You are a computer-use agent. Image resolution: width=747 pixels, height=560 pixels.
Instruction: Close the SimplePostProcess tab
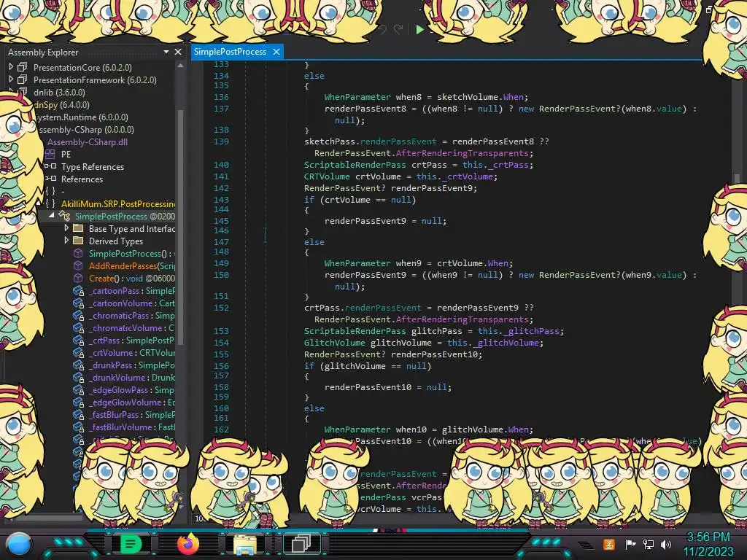click(276, 52)
